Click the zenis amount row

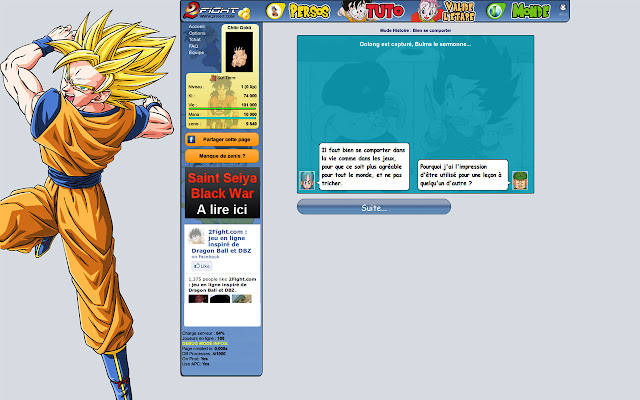[x=222, y=124]
